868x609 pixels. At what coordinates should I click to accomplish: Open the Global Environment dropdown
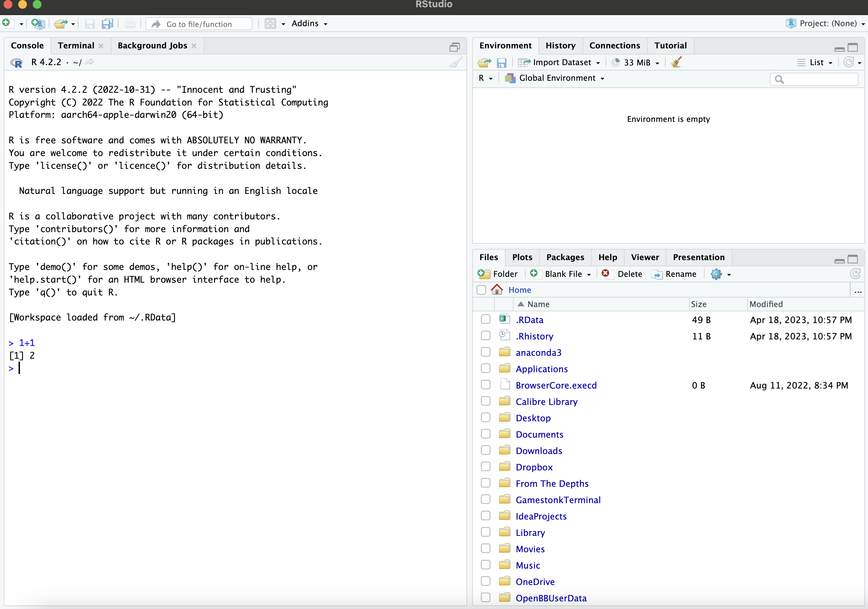555,78
